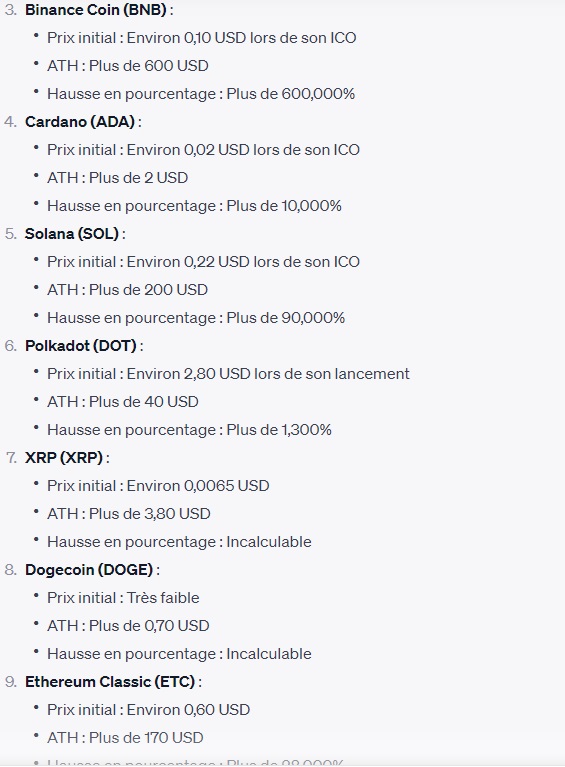
Task: Click the Polkadot (DOT) heading
Action: click(x=81, y=346)
